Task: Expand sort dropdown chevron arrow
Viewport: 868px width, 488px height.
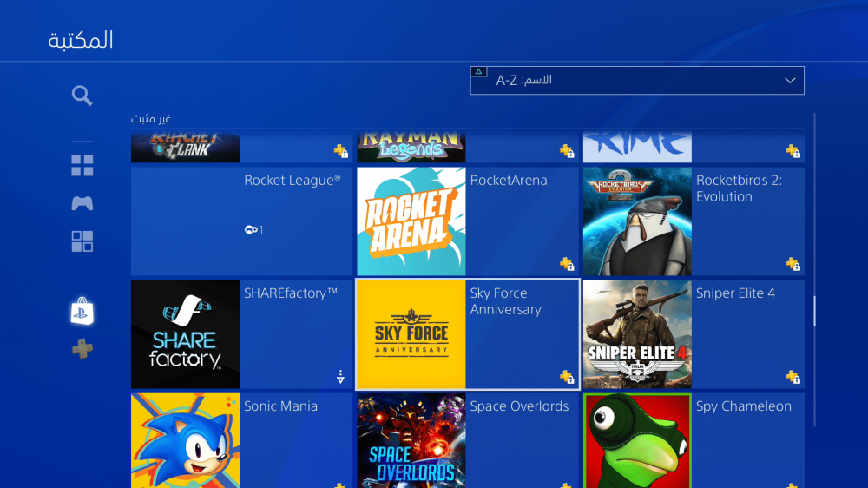Action: pyautogui.click(x=790, y=81)
